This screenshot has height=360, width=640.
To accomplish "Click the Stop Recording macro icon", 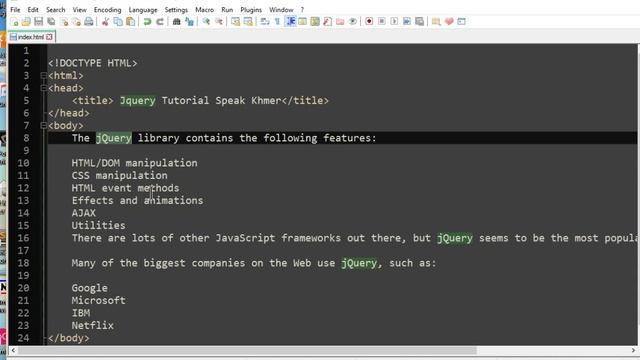I will (382, 21).
